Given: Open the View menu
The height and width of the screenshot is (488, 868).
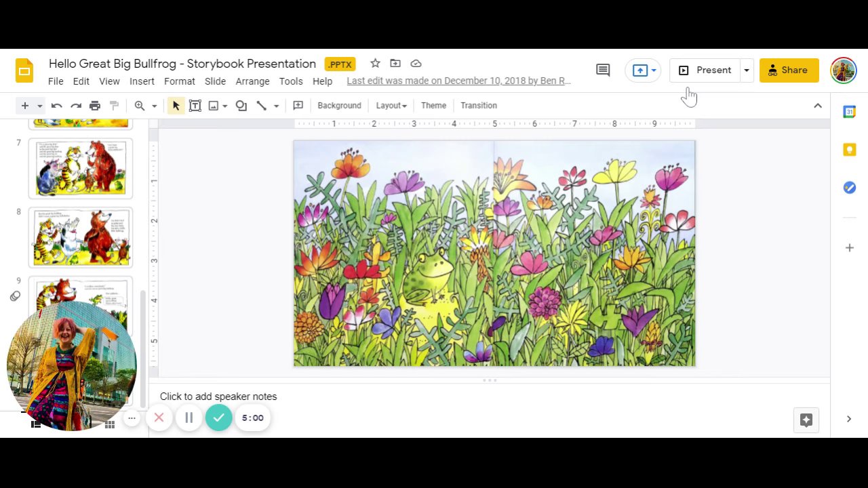Looking at the screenshot, I should [109, 81].
